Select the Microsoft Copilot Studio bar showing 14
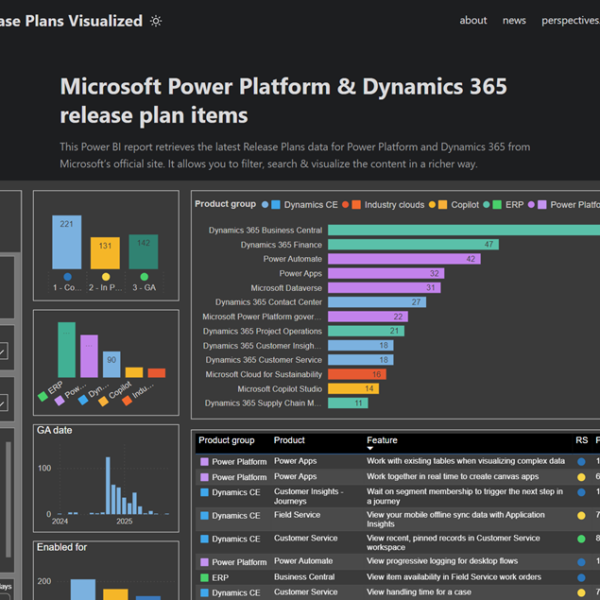 click(354, 389)
